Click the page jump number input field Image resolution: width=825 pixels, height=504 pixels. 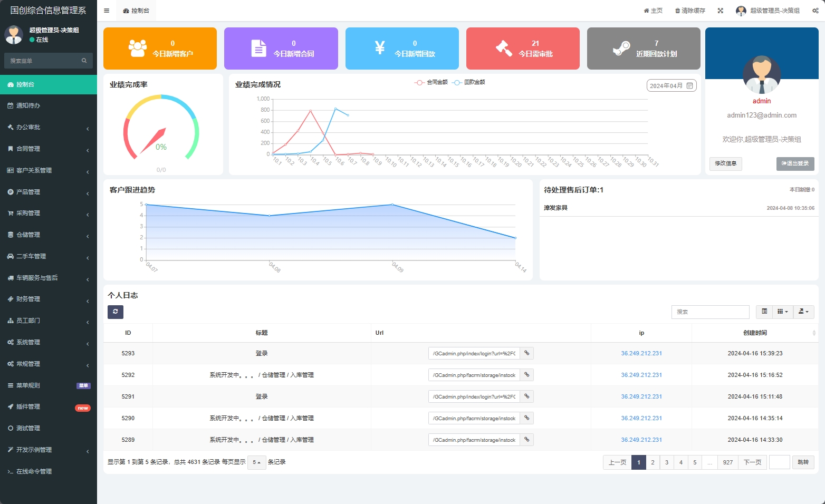[779, 462]
